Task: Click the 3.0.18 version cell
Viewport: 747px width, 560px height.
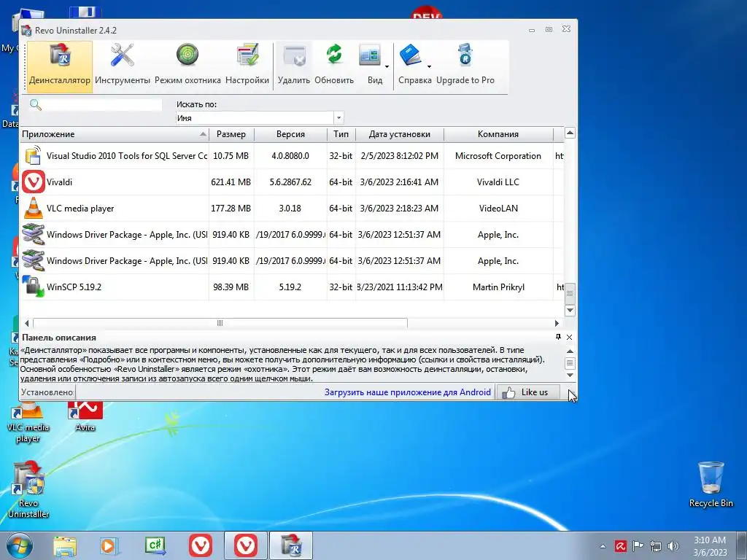Action: pyautogui.click(x=290, y=208)
